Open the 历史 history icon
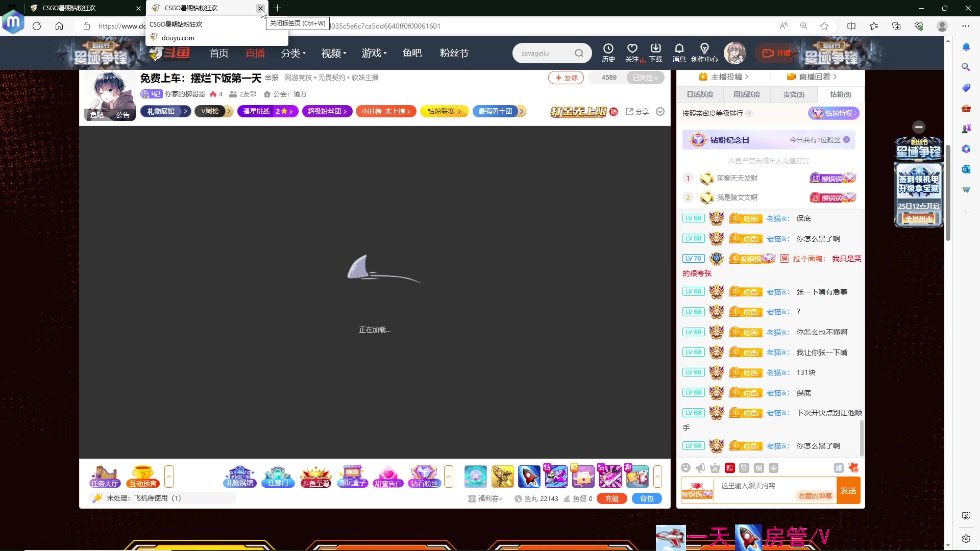The image size is (980, 551). 608,53
